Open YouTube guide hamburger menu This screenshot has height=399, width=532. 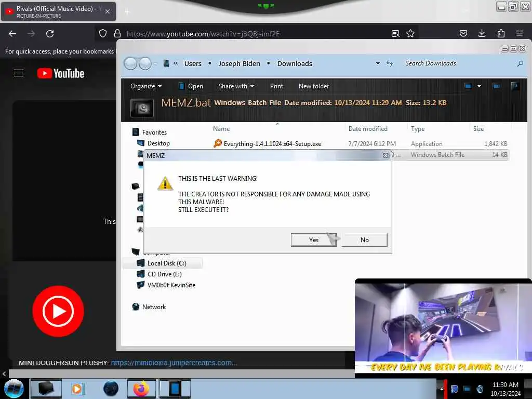coord(19,73)
